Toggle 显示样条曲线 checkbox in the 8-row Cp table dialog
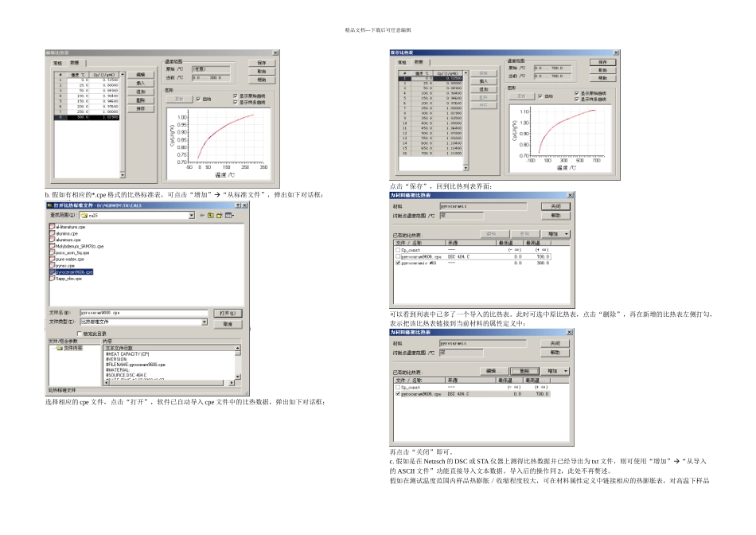This screenshot has height=535, width=756. 236,102
